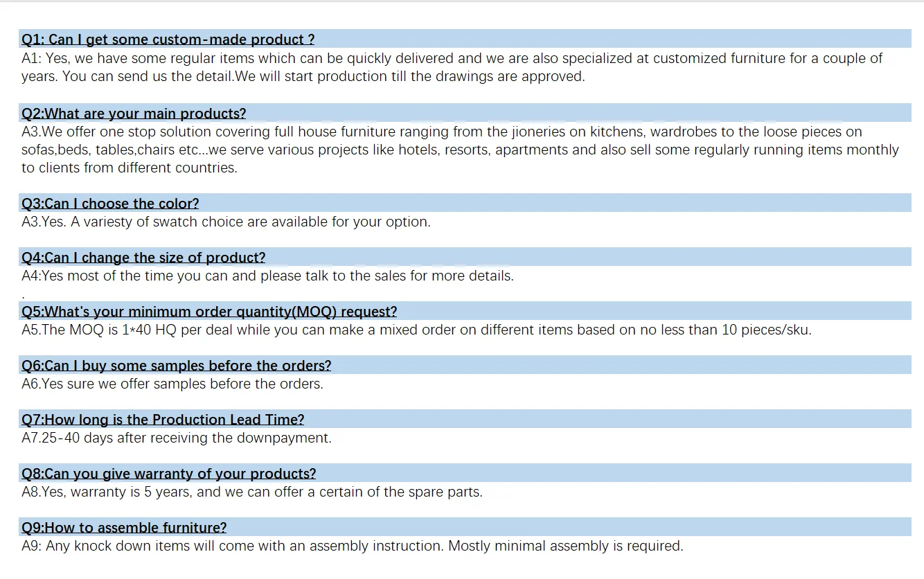Image resolution: width=924 pixels, height=579 pixels.
Task: Click the line starting 'A1: Yes, we have'
Action: pyautogui.click(x=452, y=58)
